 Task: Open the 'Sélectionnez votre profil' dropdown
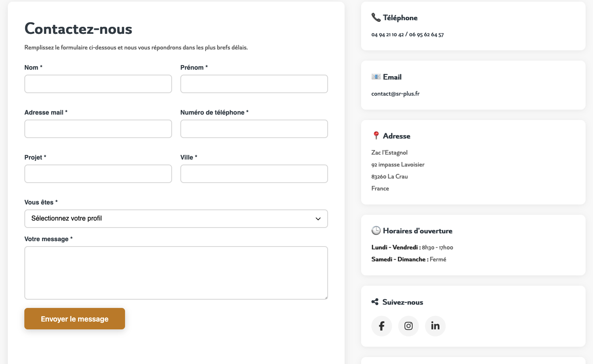[176, 218]
